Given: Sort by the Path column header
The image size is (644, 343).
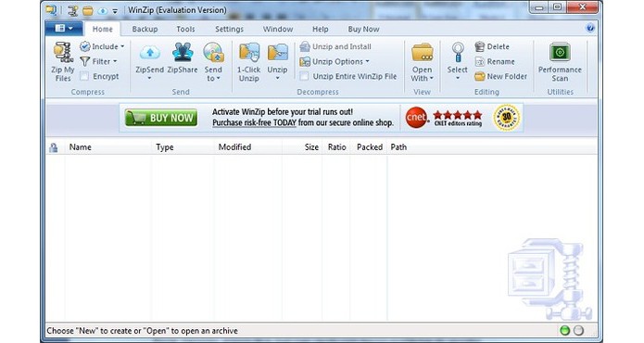Looking at the screenshot, I should [x=398, y=147].
